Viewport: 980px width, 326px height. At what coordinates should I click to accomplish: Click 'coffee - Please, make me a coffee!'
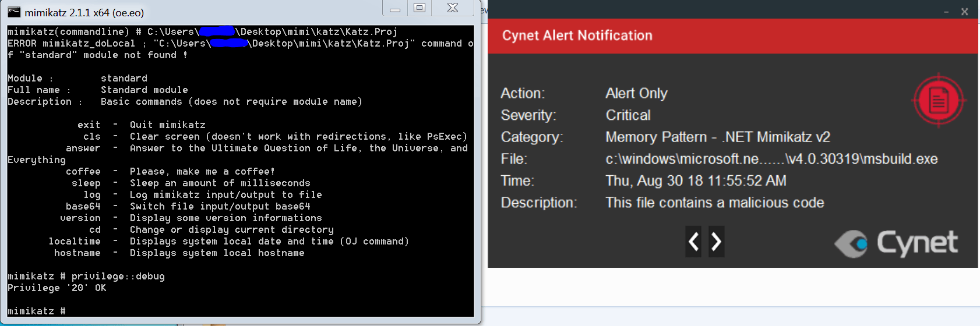(171, 171)
